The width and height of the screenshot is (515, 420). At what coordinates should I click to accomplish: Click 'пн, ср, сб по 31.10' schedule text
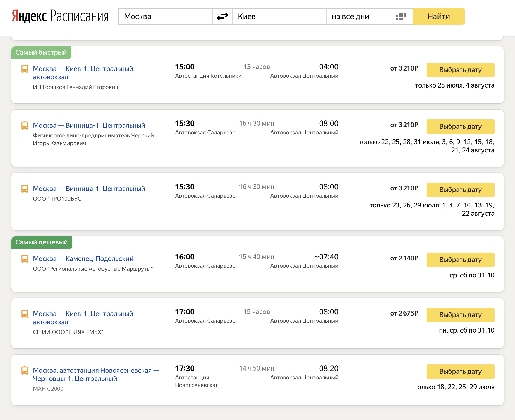point(467,330)
